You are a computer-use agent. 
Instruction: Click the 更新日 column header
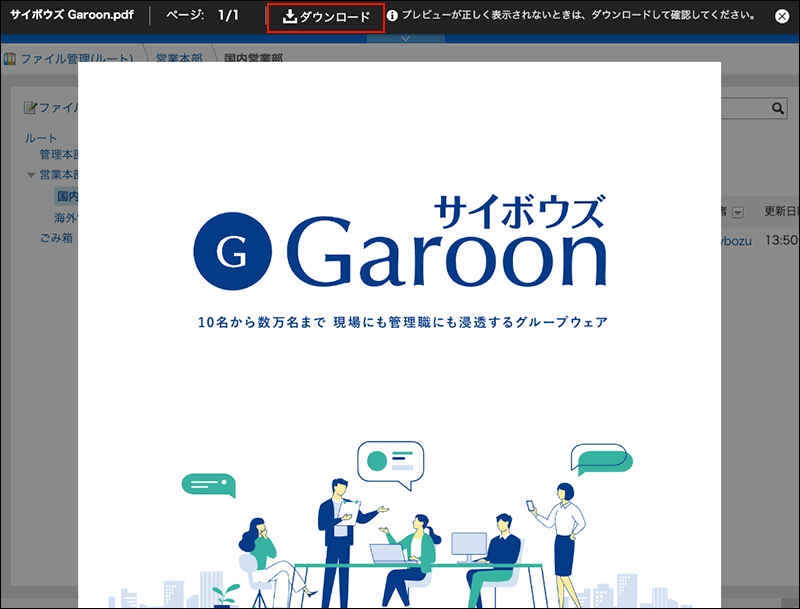[781, 211]
